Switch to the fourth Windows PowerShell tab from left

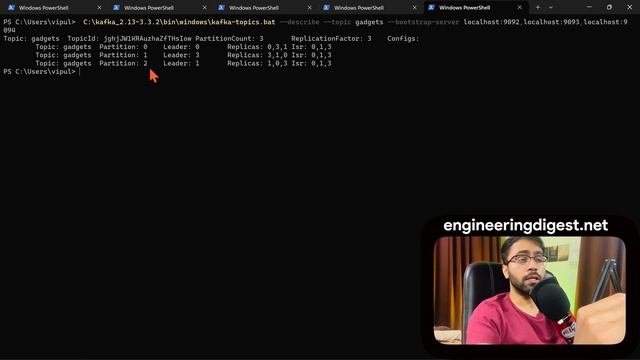(x=368, y=7)
